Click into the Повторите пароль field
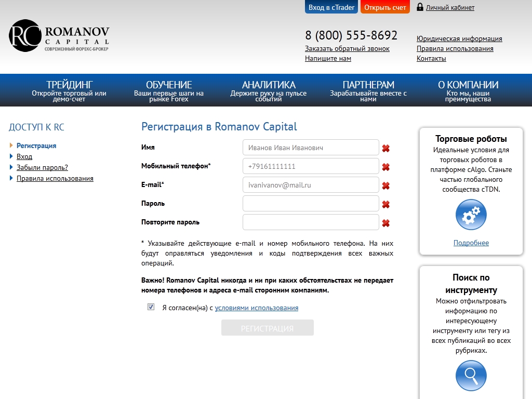This screenshot has height=399, width=532. 311,222
